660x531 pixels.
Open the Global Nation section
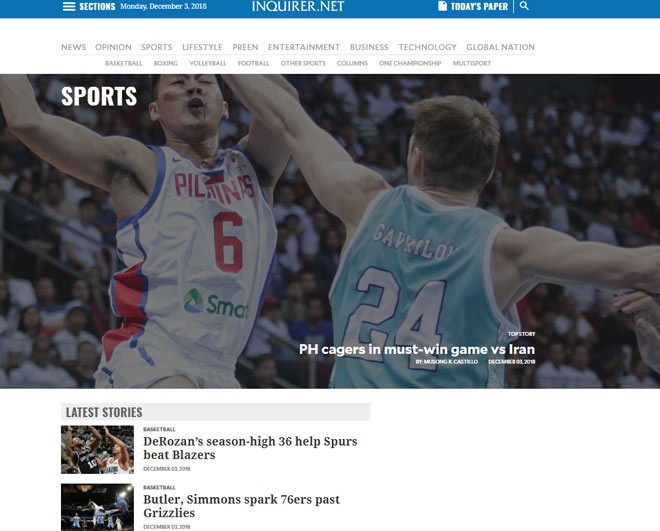[500, 47]
